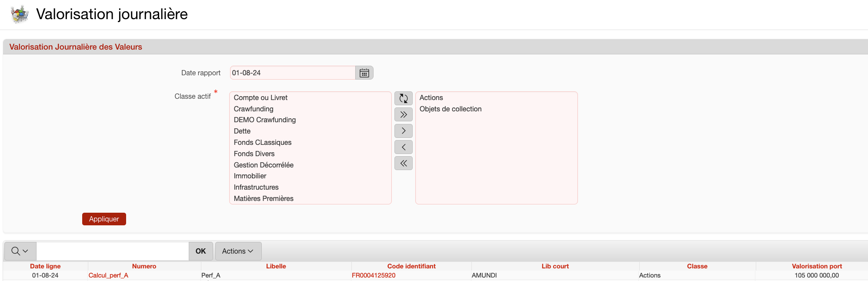Open the search column selector magnifier
The height and width of the screenshot is (281, 868).
pyautogui.click(x=20, y=251)
